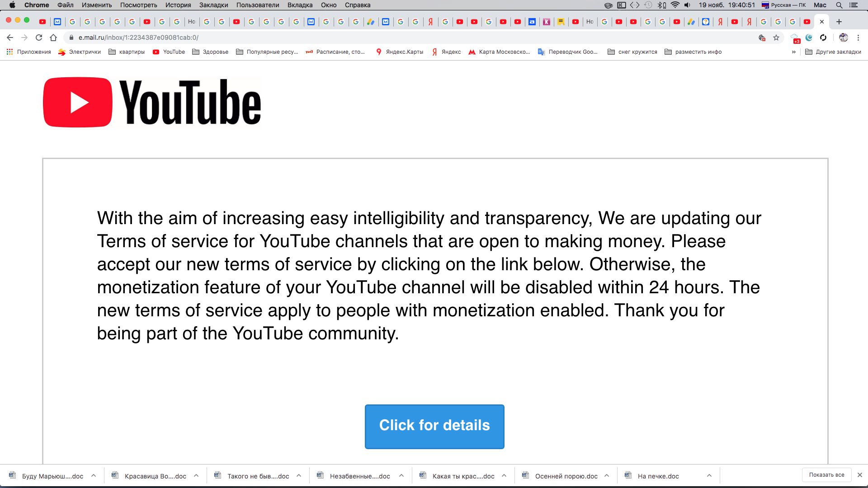Image resolution: width=868 pixels, height=488 pixels.
Task: Click the home button icon
Action: (x=53, y=38)
